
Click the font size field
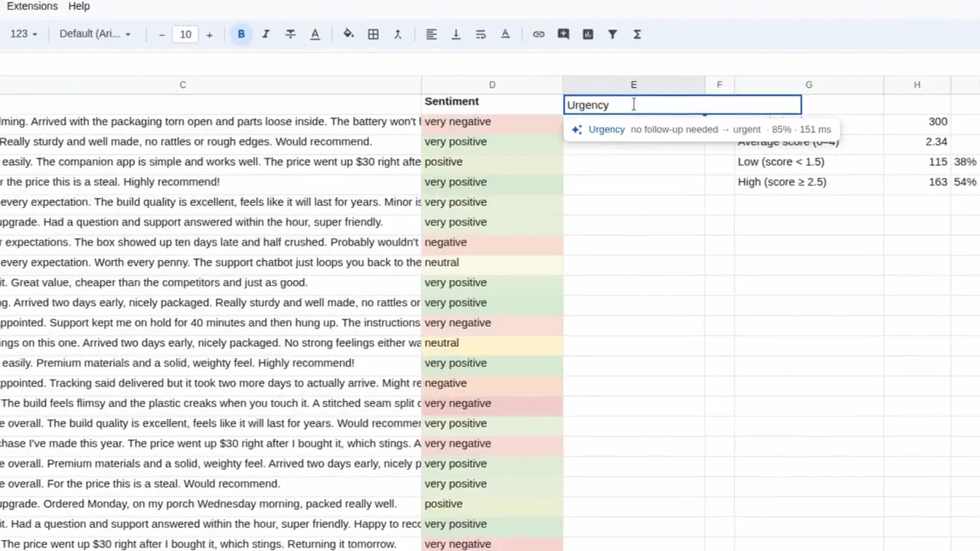[x=185, y=34]
